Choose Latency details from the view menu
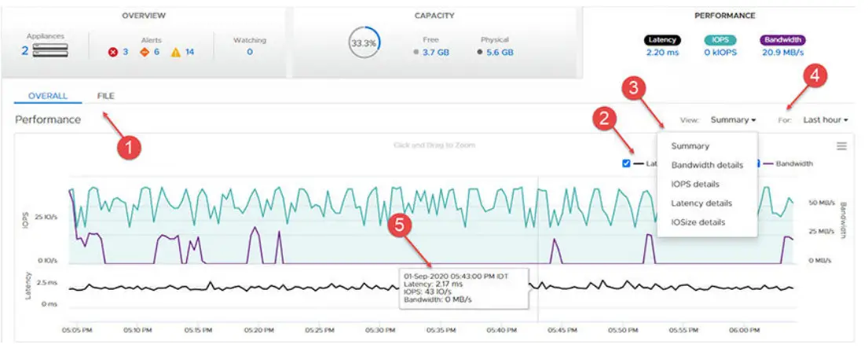This screenshot has width=868, height=348. tap(701, 203)
